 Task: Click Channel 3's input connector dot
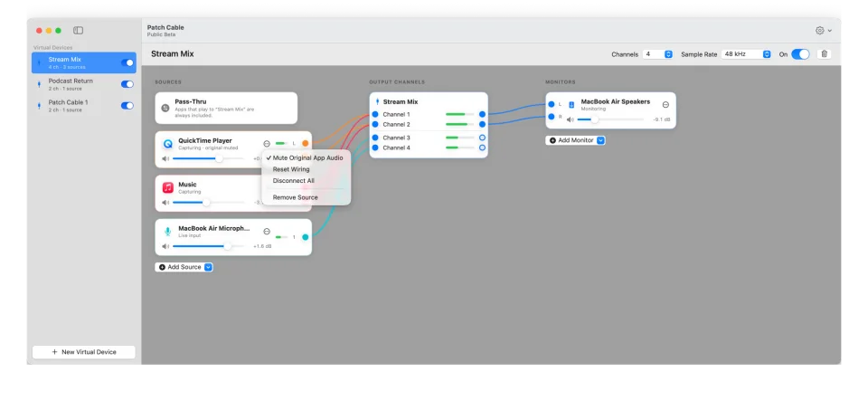tap(374, 138)
